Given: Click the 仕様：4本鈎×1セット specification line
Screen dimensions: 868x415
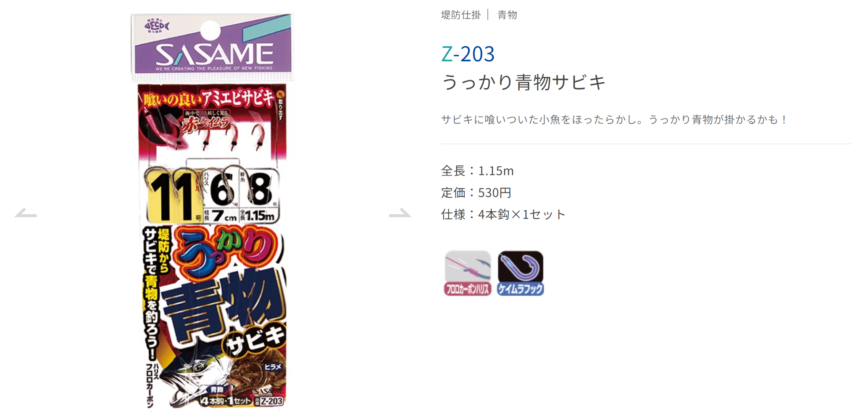Looking at the screenshot, I should coord(503,215).
